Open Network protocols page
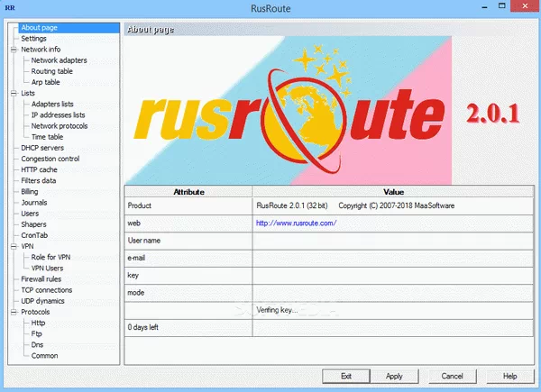Screen dimensions: 541x392 coord(60,126)
